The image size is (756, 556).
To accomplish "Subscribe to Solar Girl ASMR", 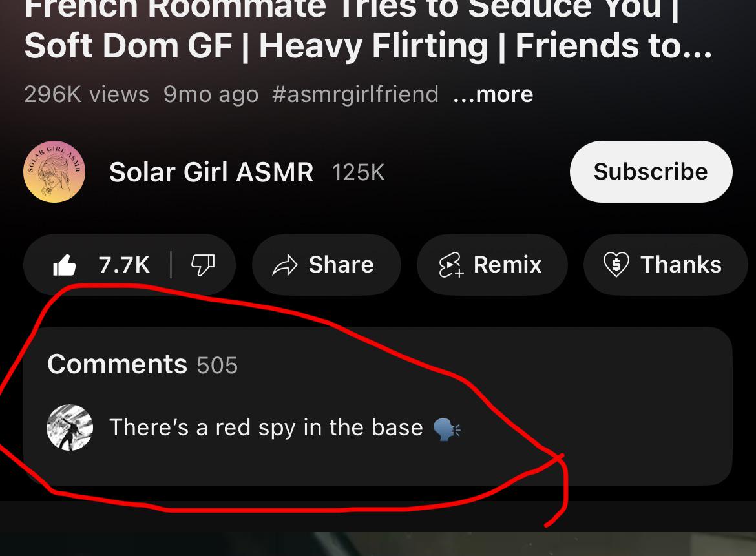I will [x=651, y=172].
